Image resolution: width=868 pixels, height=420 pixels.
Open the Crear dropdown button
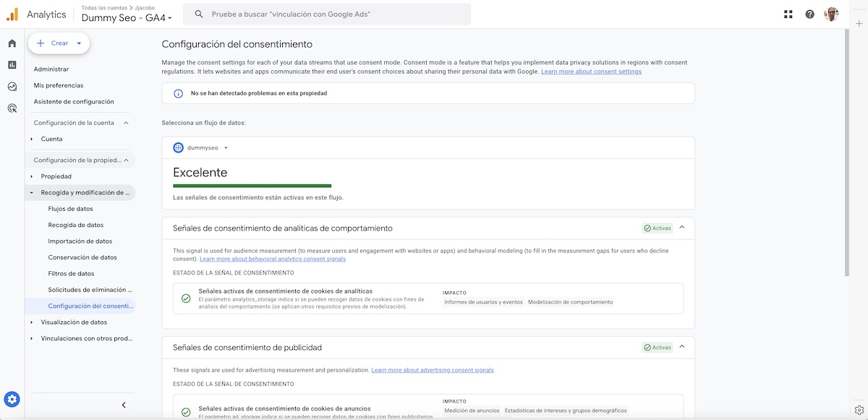pos(59,43)
